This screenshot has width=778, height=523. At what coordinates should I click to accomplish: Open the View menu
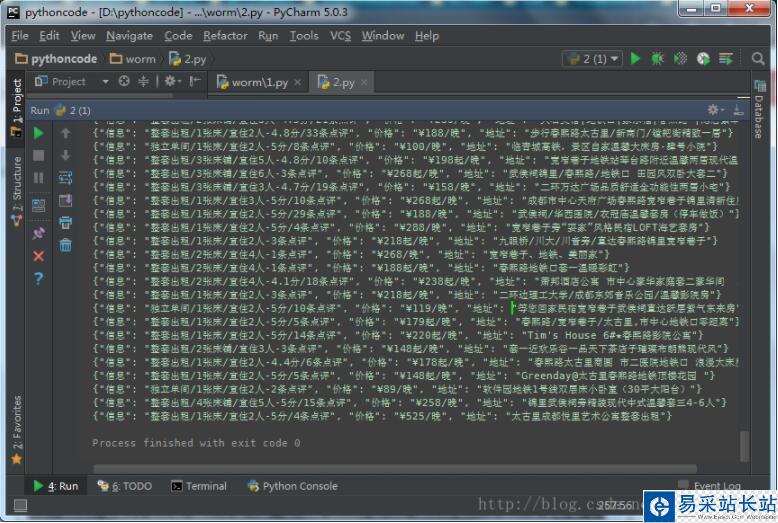pos(82,36)
